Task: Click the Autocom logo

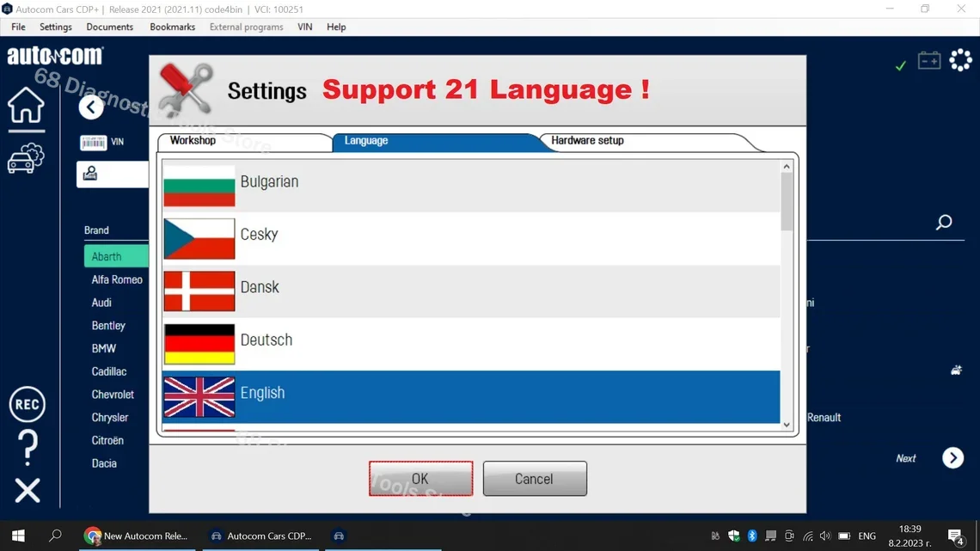Action: coord(55,56)
